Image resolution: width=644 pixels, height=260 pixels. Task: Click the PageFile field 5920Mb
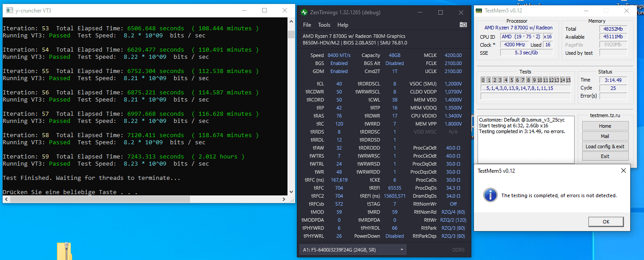pos(613,45)
